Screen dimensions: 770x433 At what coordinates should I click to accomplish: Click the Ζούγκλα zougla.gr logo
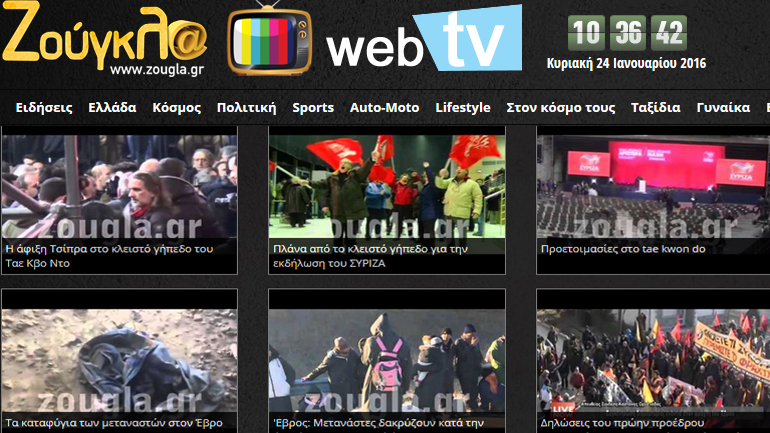[x=105, y=39]
